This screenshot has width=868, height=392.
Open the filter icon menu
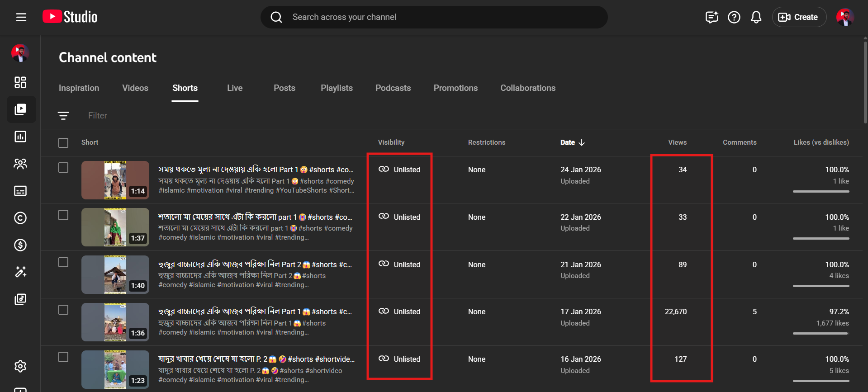[63, 116]
